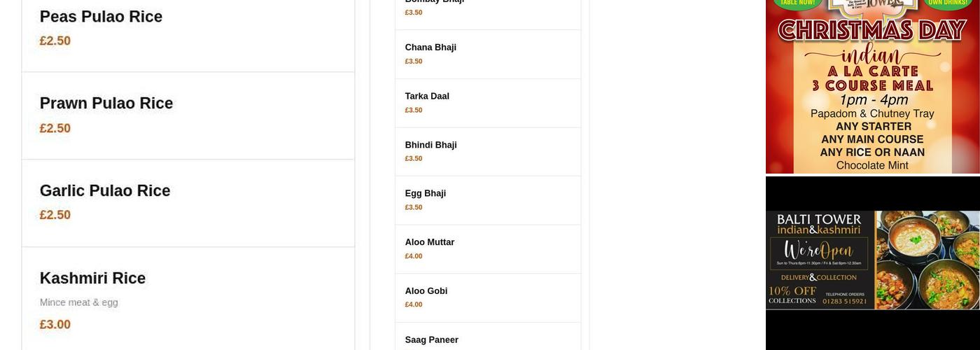Select the Peas Pulao Rice item

pos(101,17)
